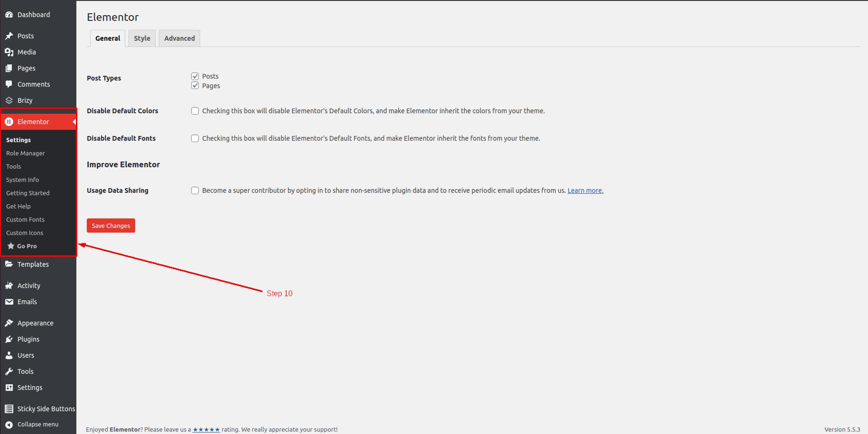Click the Dashboard gauge icon
The height and width of the screenshot is (434, 868).
click(x=9, y=15)
